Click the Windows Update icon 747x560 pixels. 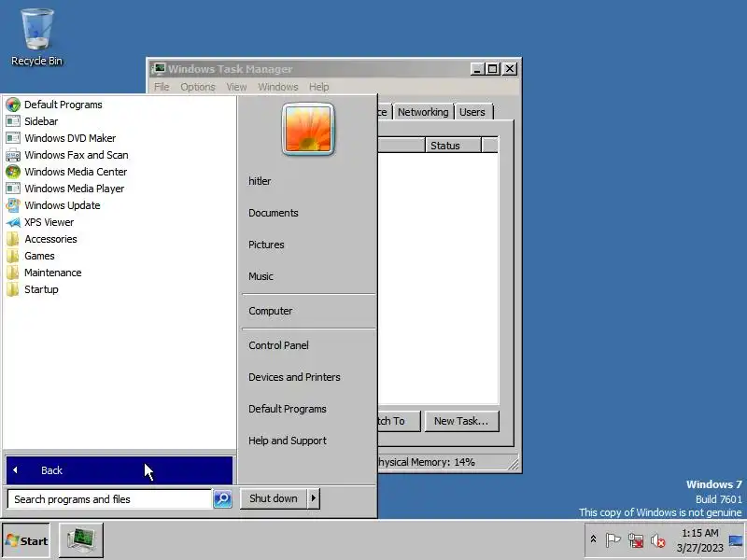(13, 205)
